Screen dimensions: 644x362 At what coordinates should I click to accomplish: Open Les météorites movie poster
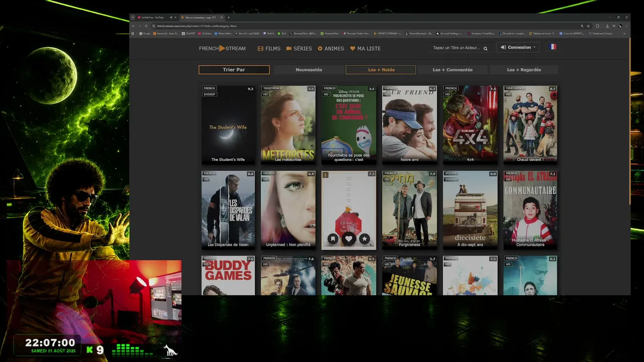tap(288, 125)
